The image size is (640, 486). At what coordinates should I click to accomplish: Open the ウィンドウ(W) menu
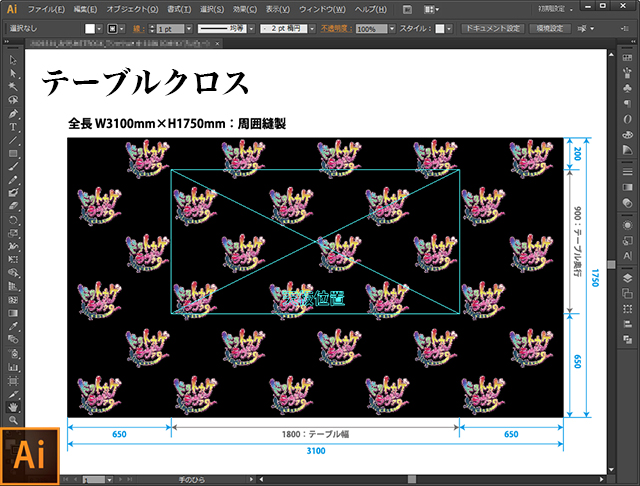click(322, 9)
